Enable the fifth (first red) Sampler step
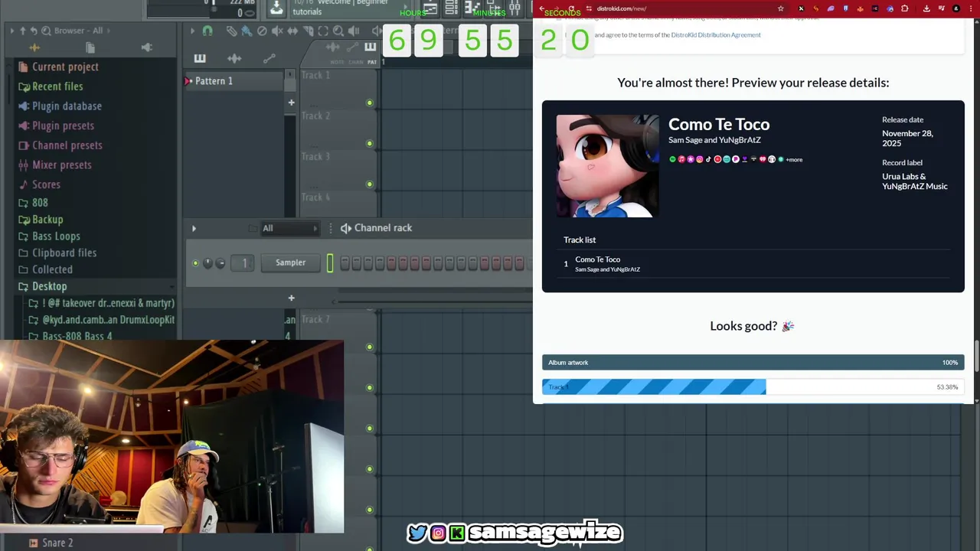Image resolution: width=980 pixels, height=551 pixels. coord(391,263)
